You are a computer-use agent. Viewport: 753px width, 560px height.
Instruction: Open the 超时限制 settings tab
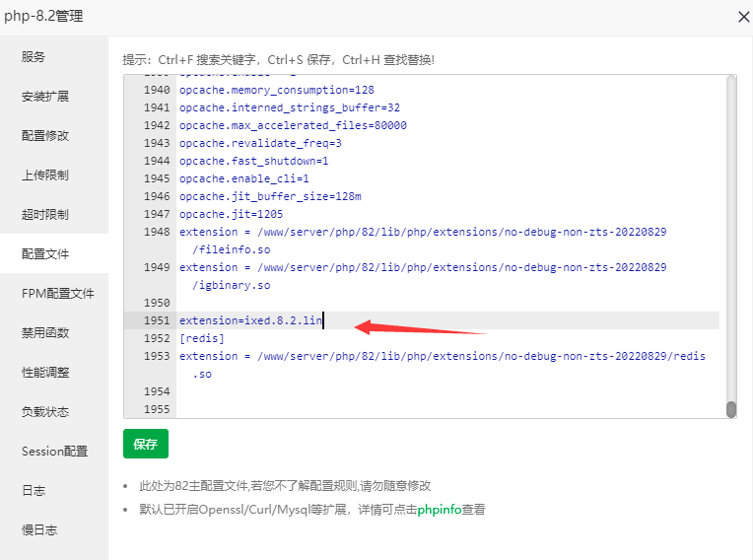(45, 215)
